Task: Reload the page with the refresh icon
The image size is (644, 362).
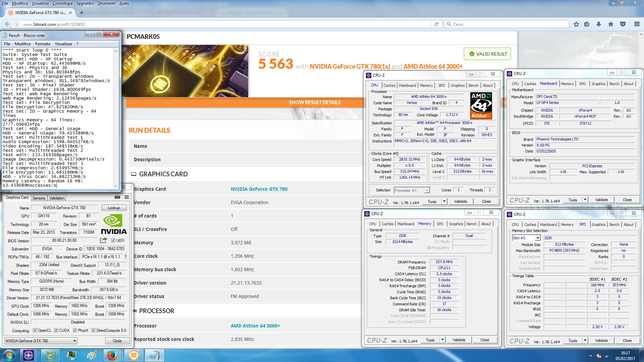Action: coord(436,24)
